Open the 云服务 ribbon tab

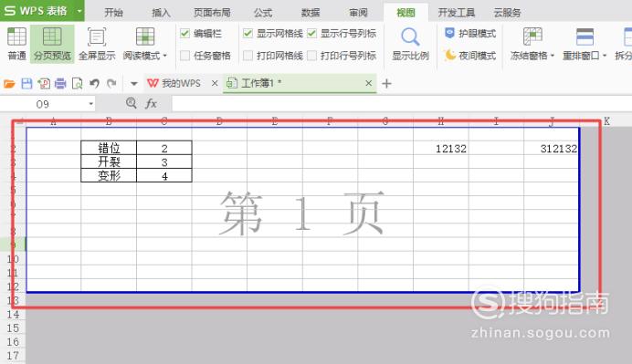507,13
